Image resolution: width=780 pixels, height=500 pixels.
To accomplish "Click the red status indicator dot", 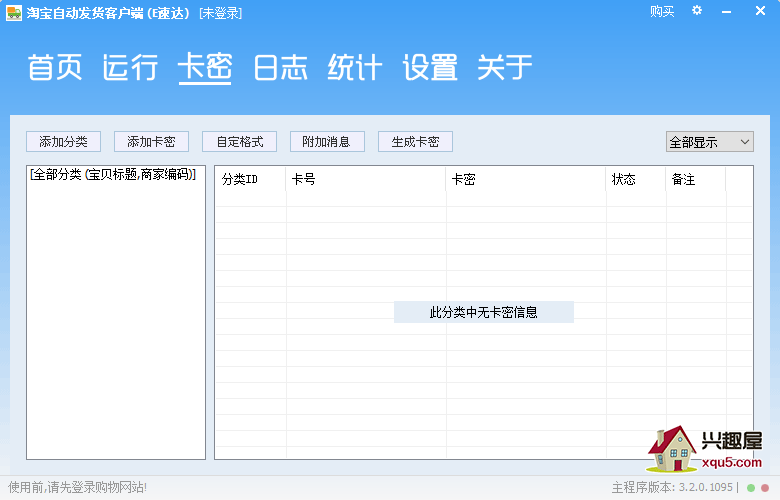I will (x=765, y=488).
